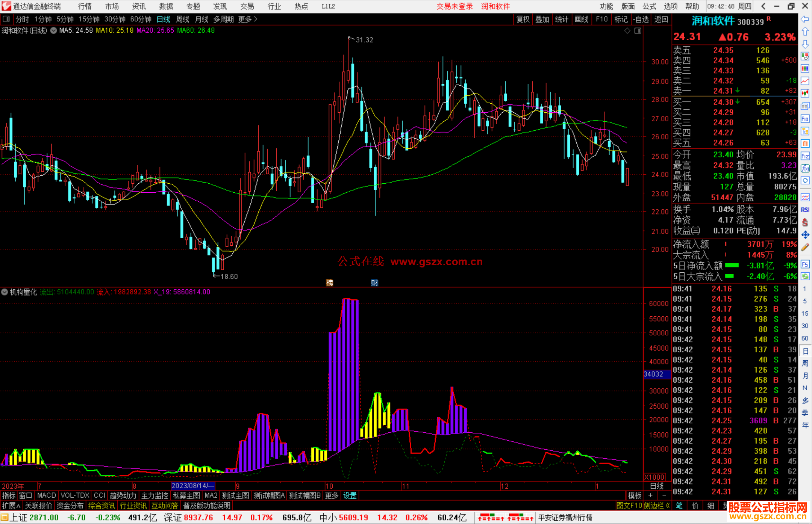Viewport: 812px width, 524px height.
Task: Open the 行情 menu
Action: coord(85,6)
